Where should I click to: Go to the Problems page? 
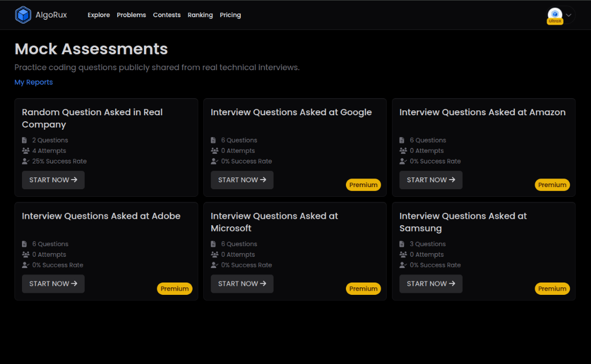(x=131, y=15)
